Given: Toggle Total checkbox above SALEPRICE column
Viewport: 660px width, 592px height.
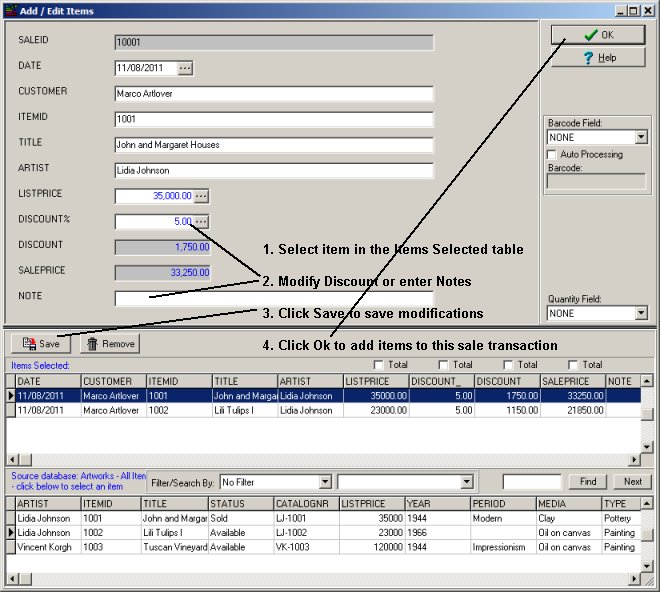Looking at the screenshot, I should [573, 365].
